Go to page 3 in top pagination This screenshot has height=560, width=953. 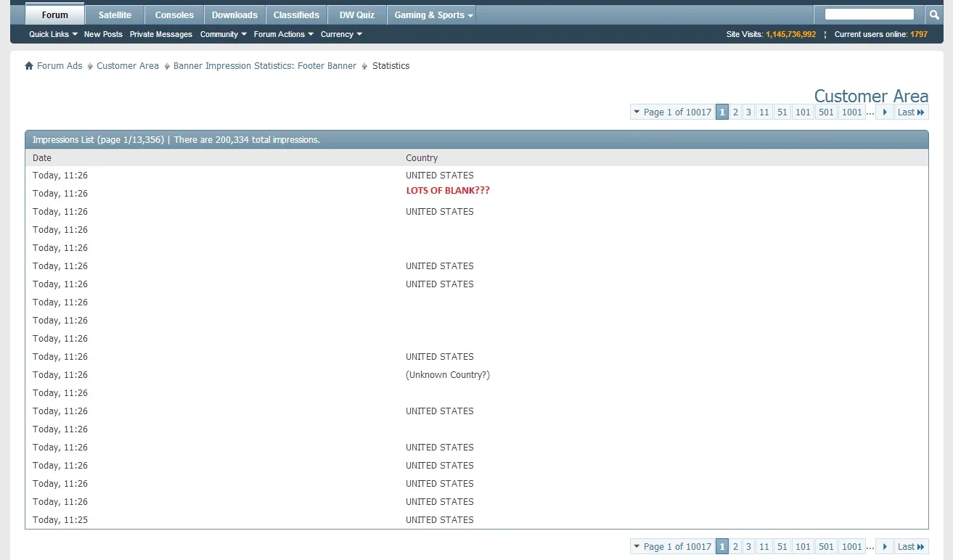748,112
